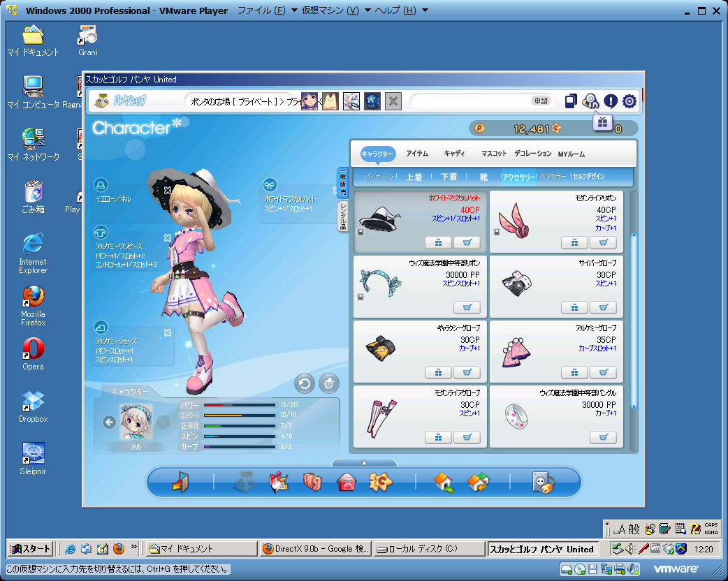Click the 申請 button in search box
The height and width of the screenshot is (581, 728).
541,101
